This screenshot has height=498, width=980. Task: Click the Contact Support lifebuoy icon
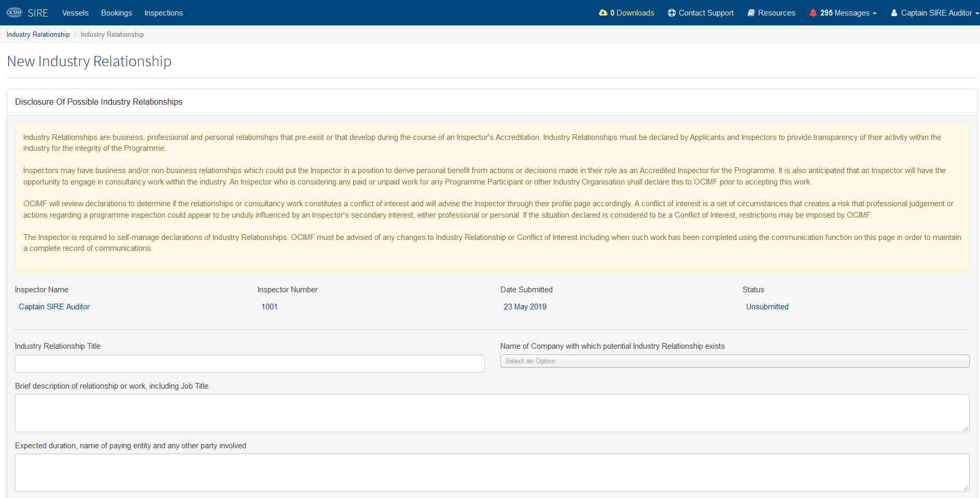671,12
